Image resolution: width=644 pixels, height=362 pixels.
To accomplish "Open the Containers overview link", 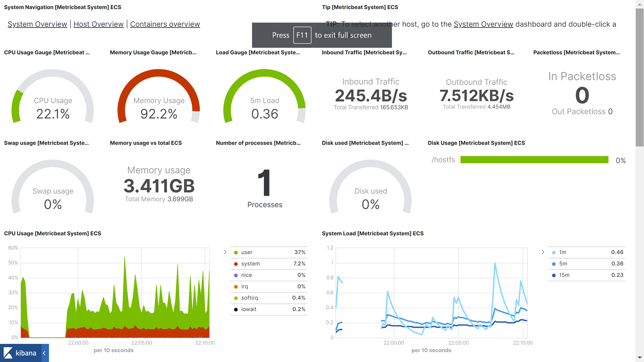I will (165, 24).
